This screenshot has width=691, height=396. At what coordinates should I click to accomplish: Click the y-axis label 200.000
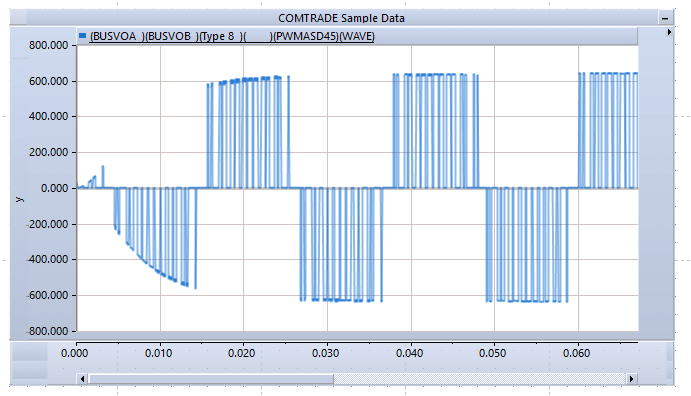click(x=48, y=152)
